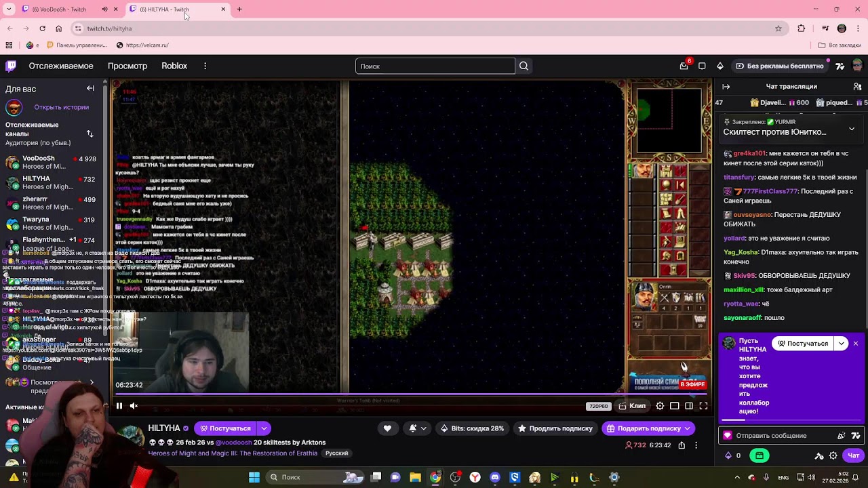Open chat settings gear icon
The height and width of the screenshot is (488, 868).
click(833, 455)
